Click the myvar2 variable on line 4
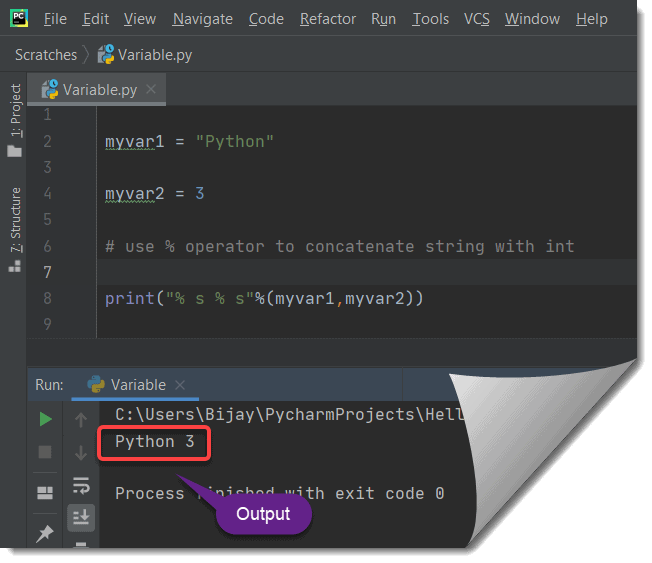Image resolution: width=652 pixels, height=563 pixels. coord(134,194)
